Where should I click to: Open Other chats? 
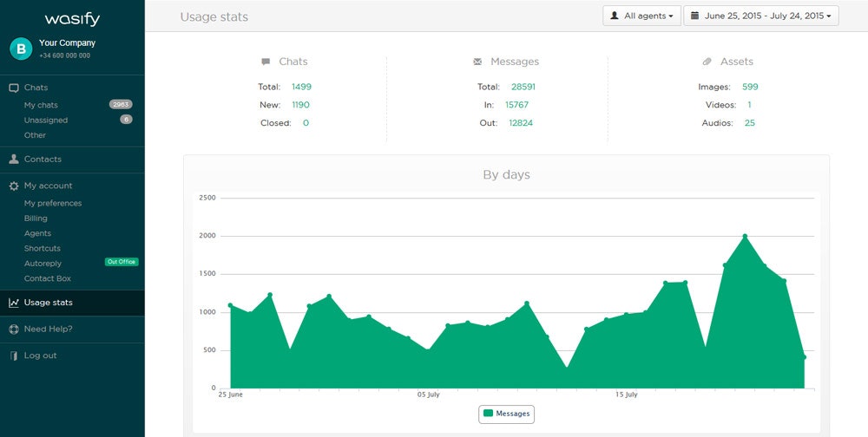point(35,135)
